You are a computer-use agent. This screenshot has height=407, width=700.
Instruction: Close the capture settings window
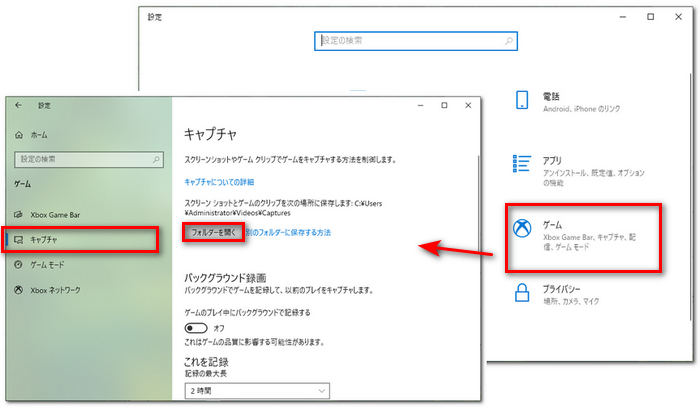point(468,105)
